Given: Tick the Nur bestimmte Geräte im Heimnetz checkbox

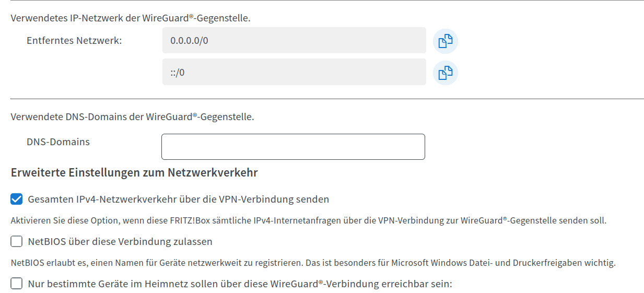Looking at the screenshot, I should coord(17,284).
